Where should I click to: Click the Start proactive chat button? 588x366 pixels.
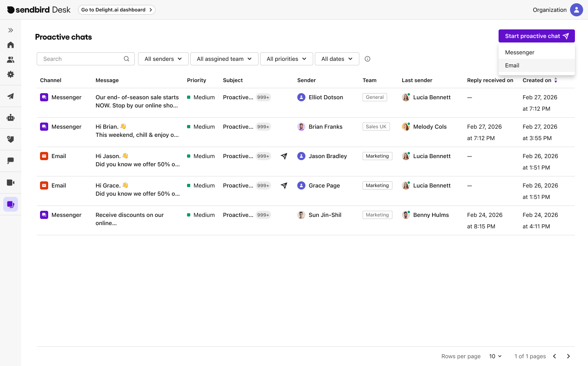pyautogui.click(x=536, y=36)
